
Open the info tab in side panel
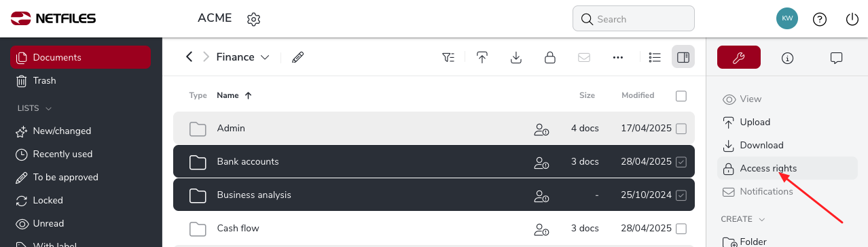(x=788, y=58)
